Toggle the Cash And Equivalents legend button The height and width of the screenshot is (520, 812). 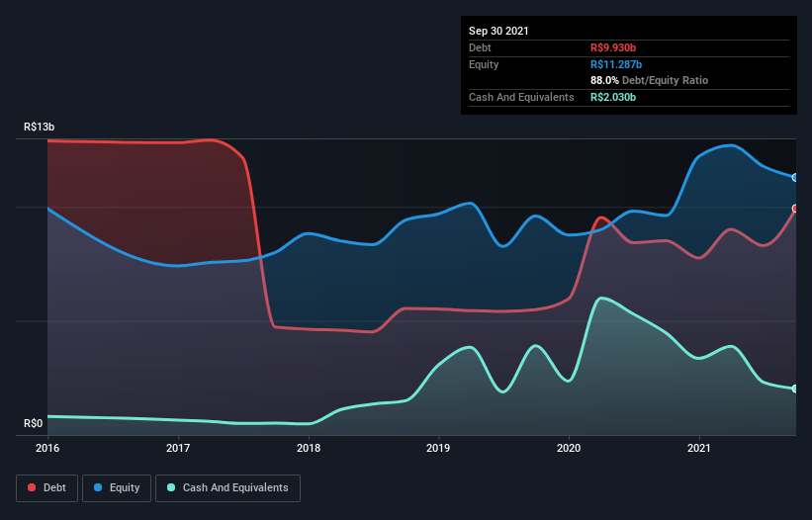(x=227, y=488)
